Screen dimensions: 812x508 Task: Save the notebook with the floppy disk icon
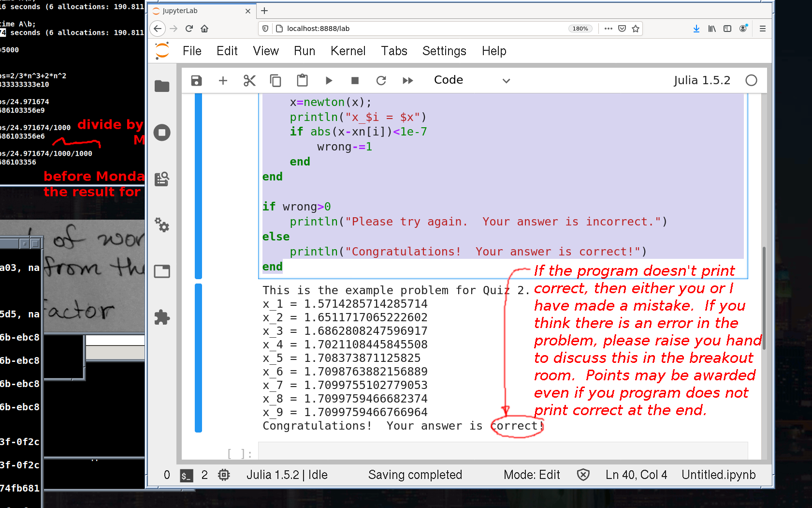click(196, 81)
